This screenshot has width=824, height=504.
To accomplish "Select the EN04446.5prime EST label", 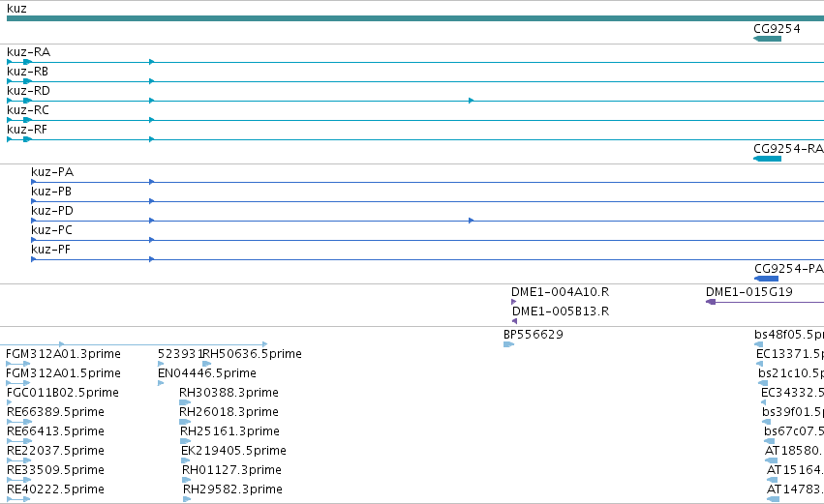I will 207,373.
